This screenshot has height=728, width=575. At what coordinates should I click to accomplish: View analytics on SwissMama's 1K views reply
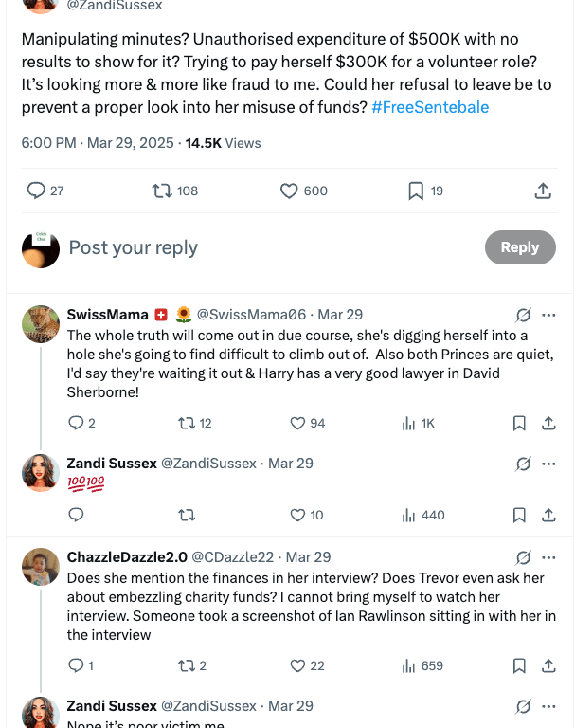coord(409,423)
